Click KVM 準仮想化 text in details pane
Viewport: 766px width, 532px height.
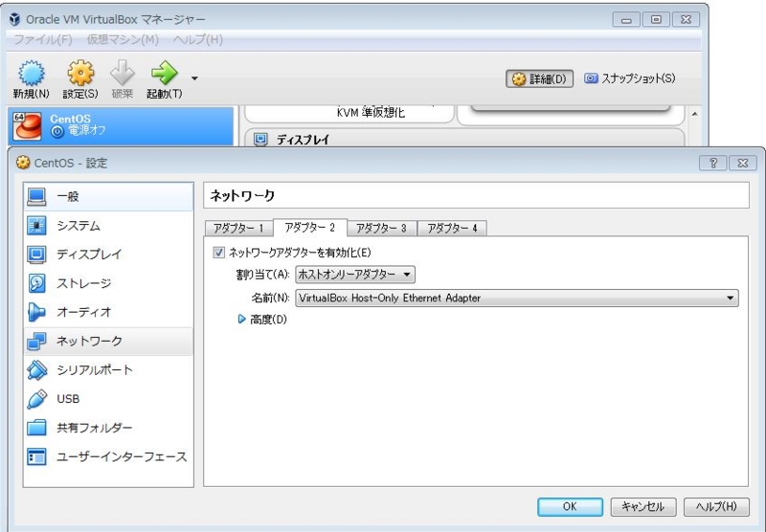tap(371, 113)
